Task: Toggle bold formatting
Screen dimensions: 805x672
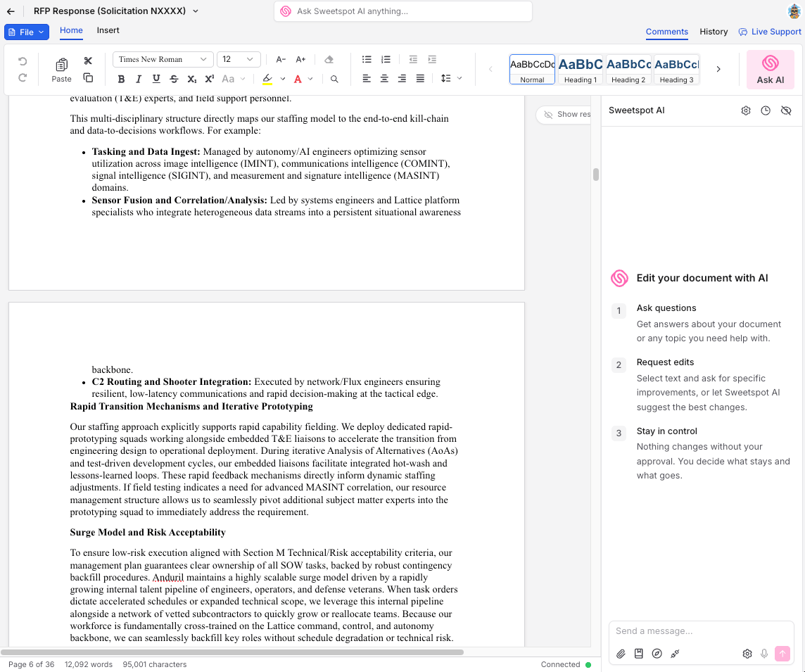Action: point(121,79)
